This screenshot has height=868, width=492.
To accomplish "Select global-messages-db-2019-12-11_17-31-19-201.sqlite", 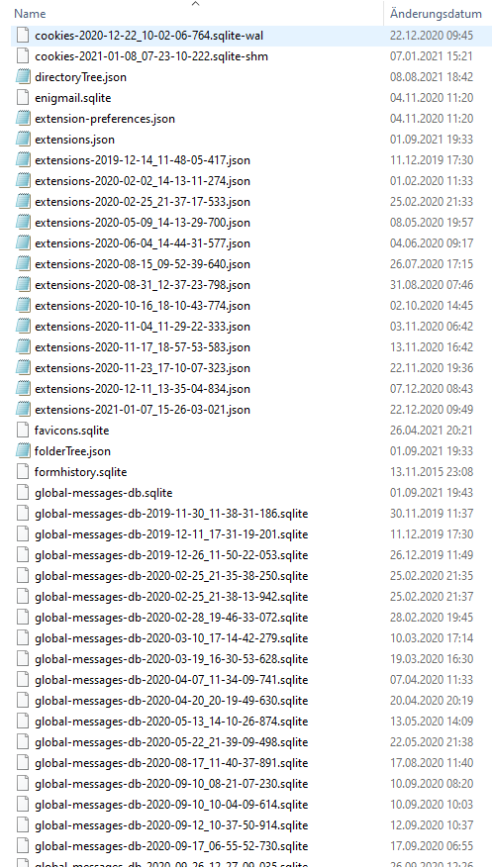I will pyautogui.click(x=171, y=534).
